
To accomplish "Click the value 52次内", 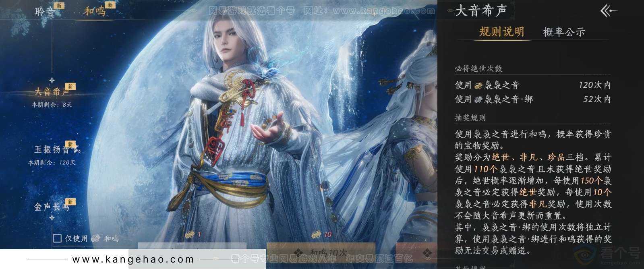I will 597,99.
